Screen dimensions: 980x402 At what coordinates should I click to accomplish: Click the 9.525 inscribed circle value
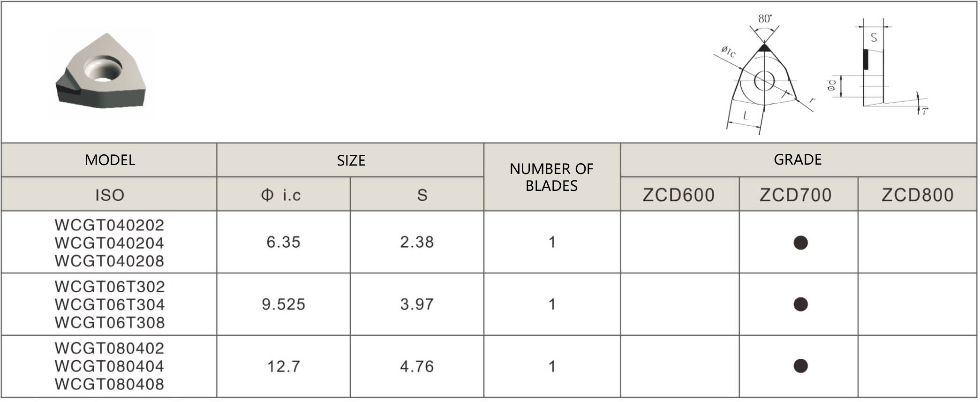[x=283, y=304]
